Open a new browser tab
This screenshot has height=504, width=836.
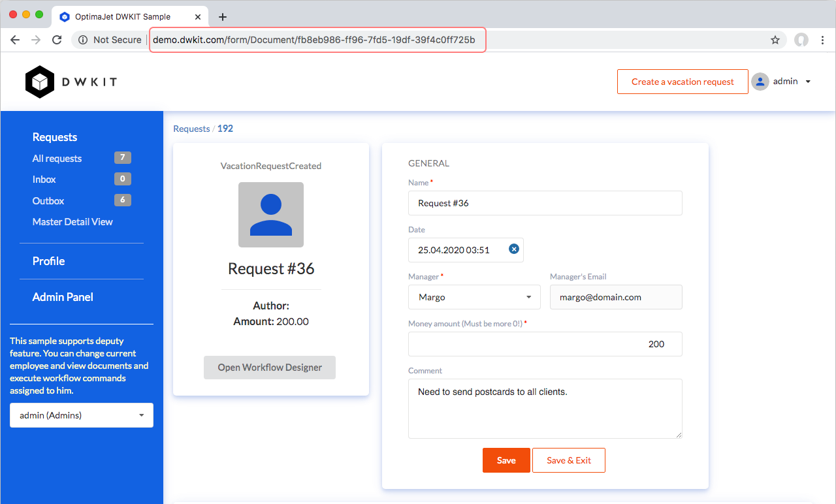click(x=222, y=17)
